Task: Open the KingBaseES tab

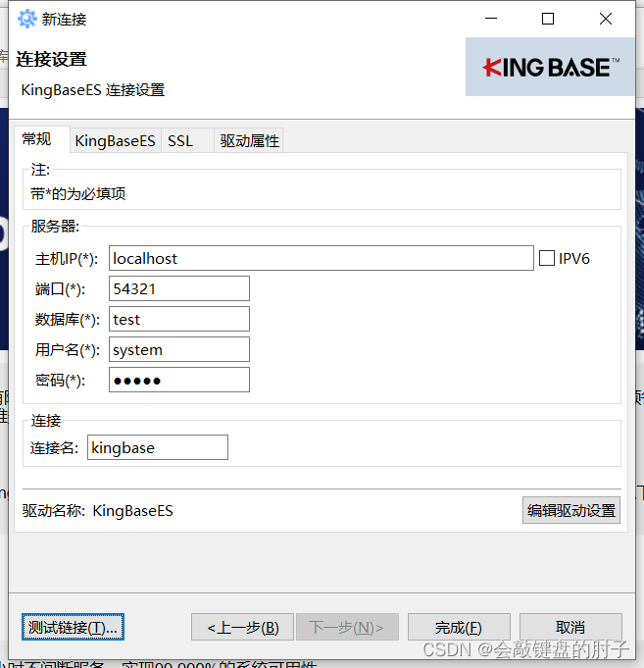Action: point(116,140)
